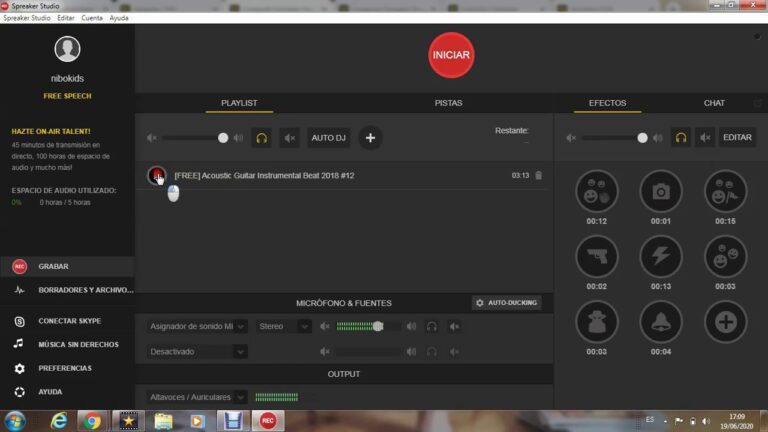This screenshot has height=432, width=768.
Task: Open the Stereo channel mode dropdown
Action: coord(284,326)
